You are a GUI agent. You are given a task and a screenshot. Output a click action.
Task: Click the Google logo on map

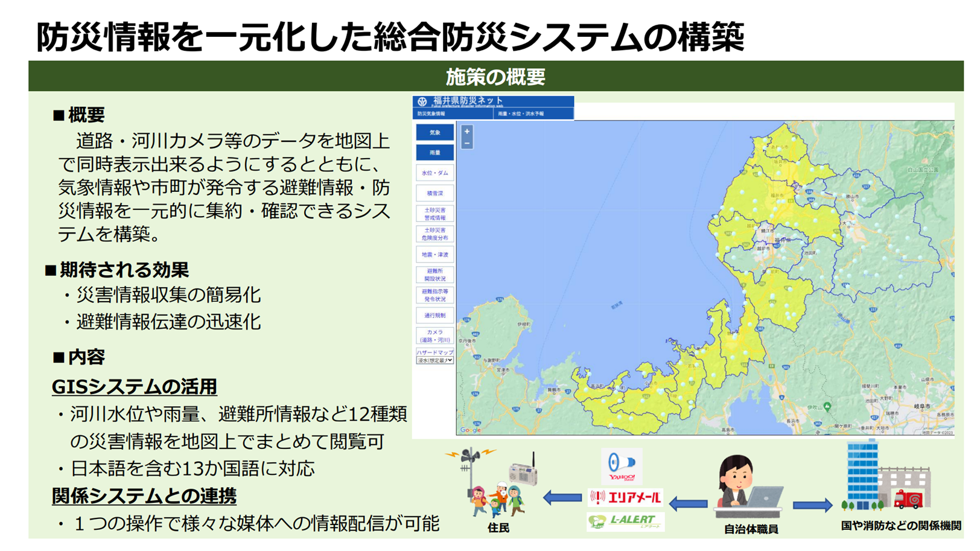tap(470, 430)
